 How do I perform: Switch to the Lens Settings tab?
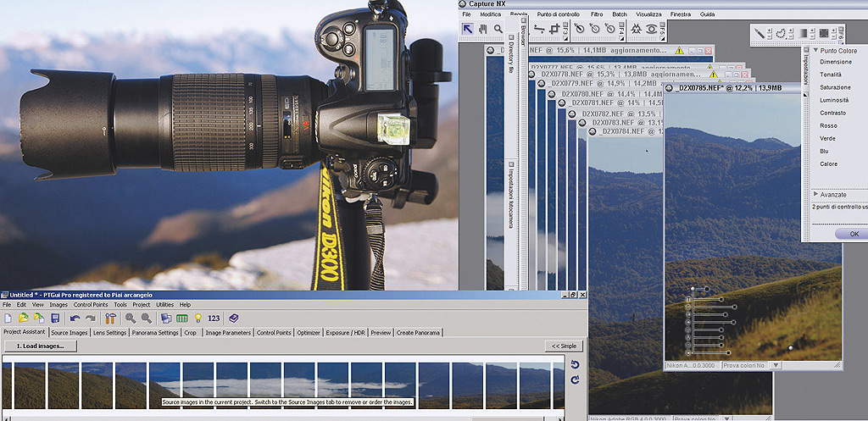[108, 333]
